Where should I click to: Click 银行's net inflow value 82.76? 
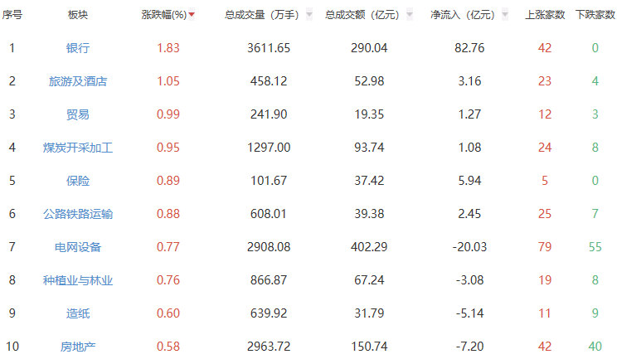click(x=469, y=48)
